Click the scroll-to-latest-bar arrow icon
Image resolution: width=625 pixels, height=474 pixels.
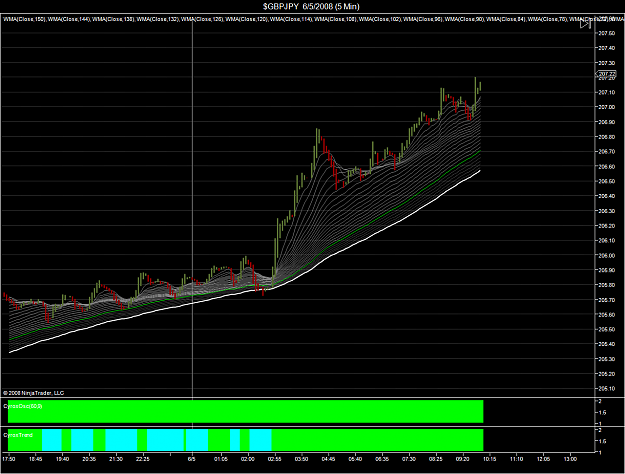585,24
